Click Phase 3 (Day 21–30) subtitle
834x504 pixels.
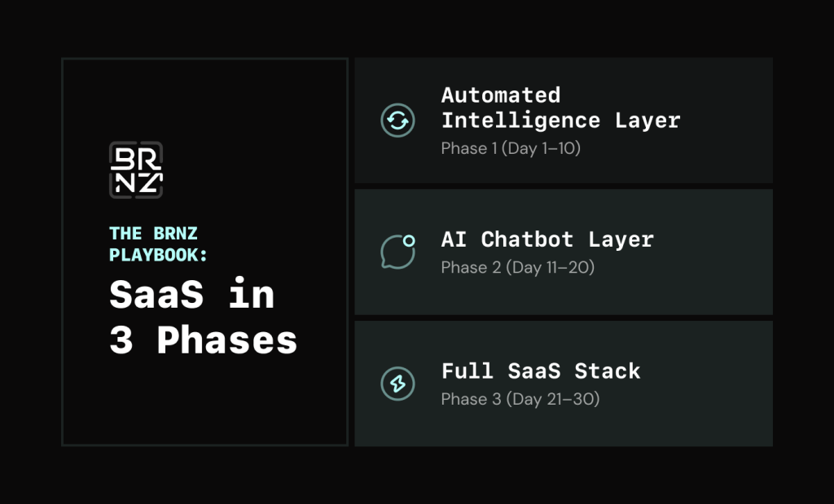coord(520,399)
